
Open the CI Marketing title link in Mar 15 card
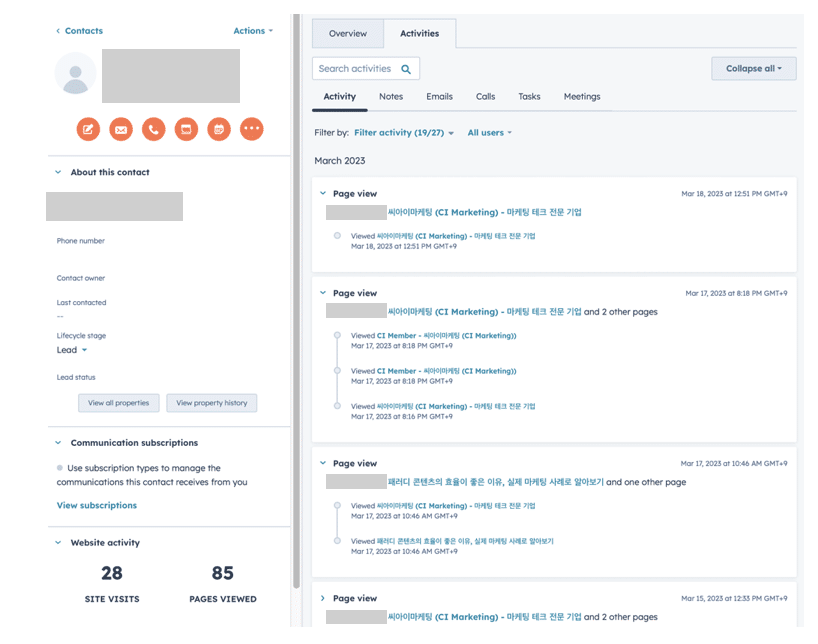[x=485, y=617]
